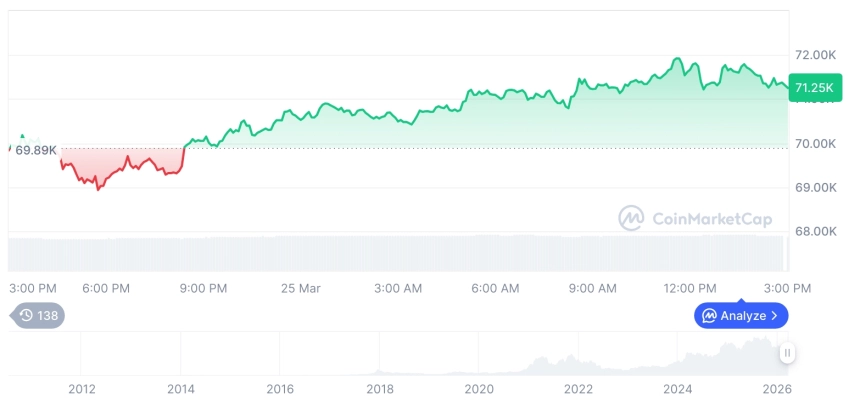Screen dimensions: 860x401
Task: Click the 12:00 PM time axis label
Action: tap(691, 288)
